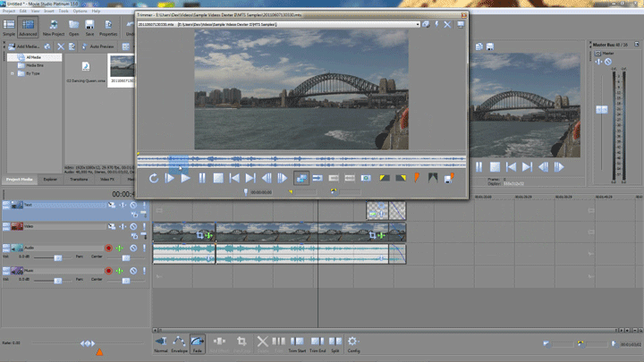Expand the By Type tree node
This screenshot has height=362, width=644.
pyautogui.click(x=12, y=72)
